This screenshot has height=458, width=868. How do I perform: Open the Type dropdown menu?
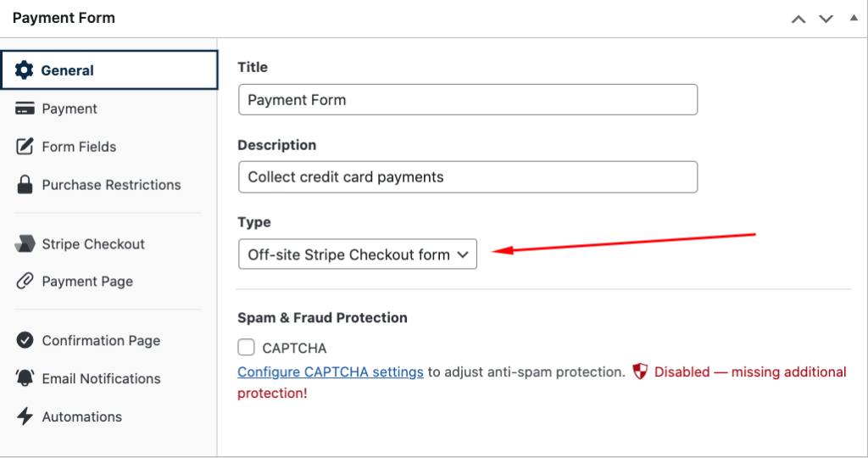pyautogui.click(x=357, y=254)
